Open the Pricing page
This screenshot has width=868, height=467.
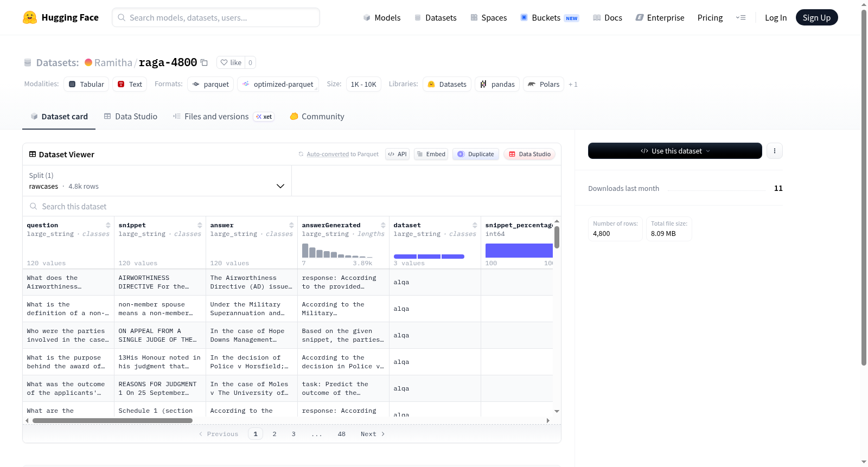(x=710, y=17)
